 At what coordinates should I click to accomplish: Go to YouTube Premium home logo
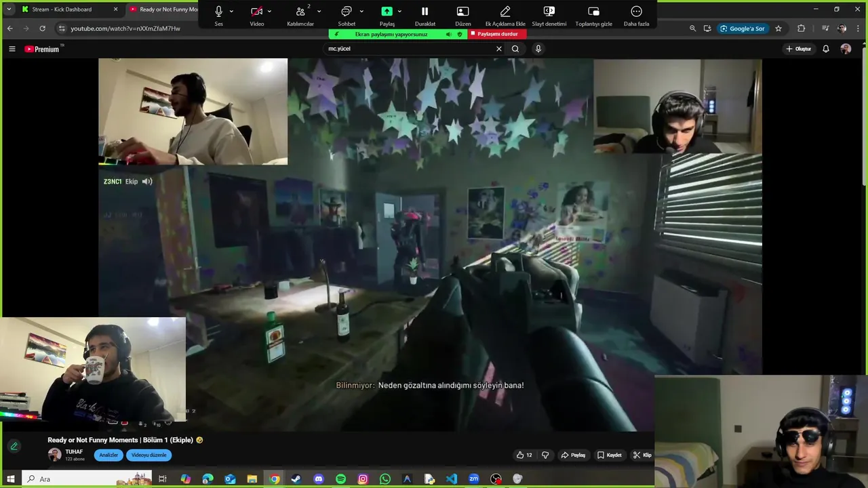tap(42, 49)
